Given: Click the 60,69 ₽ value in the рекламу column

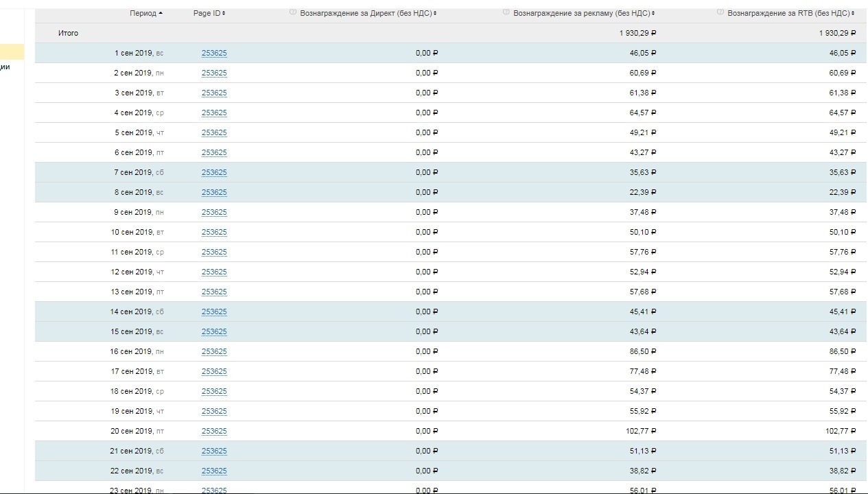Looking at the screenshot, I should click(643, 73).
